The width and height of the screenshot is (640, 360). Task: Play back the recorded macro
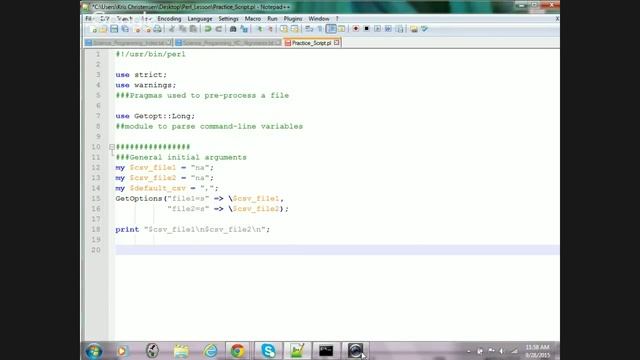click(x=378, y=29)
